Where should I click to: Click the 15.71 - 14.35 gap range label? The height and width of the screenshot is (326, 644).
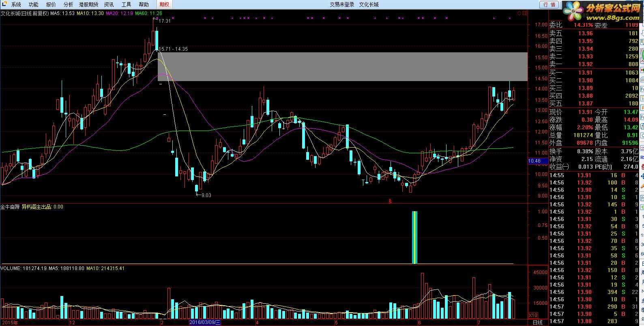coord(173,49)
